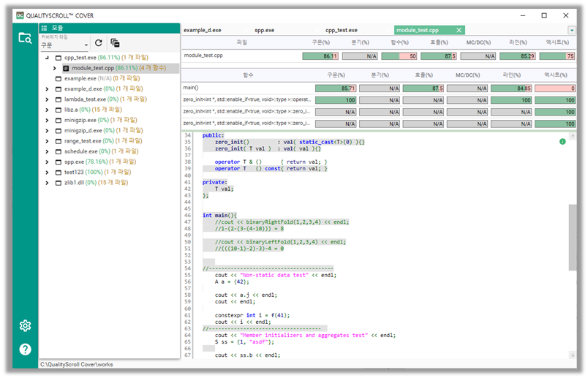Expand the range_test.exe tree node
The width and height of the screenshot is (588, 378).
tap(47, 141)
